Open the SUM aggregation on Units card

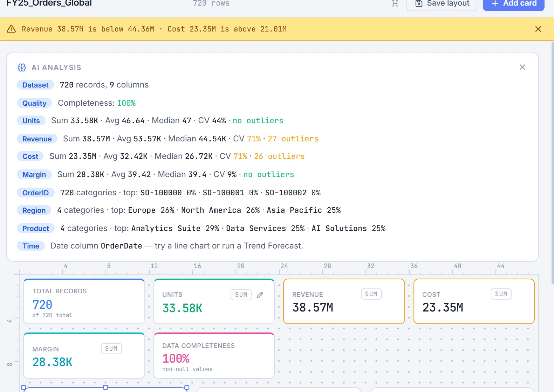(241, 295)
